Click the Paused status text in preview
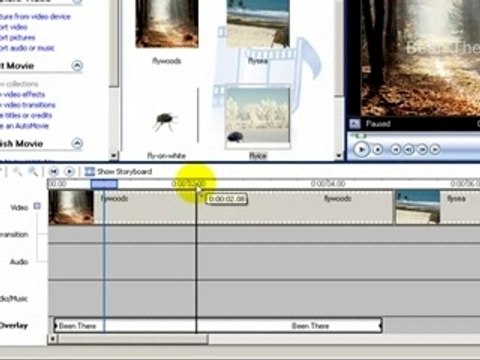This screenshot has width=480, height=360. pyautogui.click(x=378, y=124)
